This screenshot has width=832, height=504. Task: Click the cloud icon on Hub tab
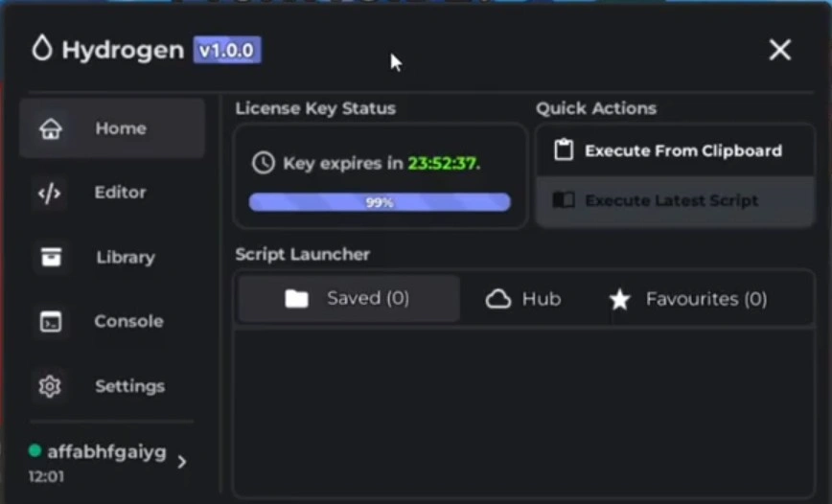pyautogui.click(x=498, y=299)
